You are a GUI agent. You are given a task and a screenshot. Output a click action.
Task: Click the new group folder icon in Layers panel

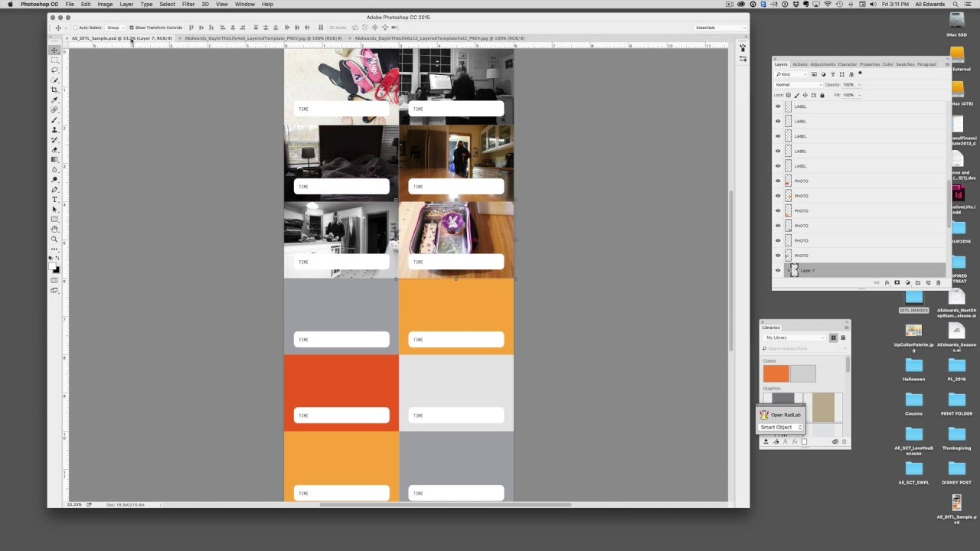(918, 282)
